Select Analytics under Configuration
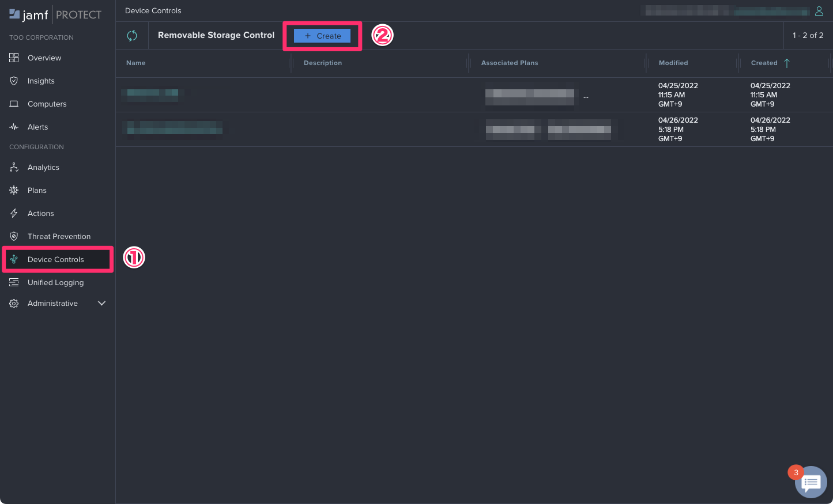This screenshot has height=504, width=833. click(x=43, y=167)
